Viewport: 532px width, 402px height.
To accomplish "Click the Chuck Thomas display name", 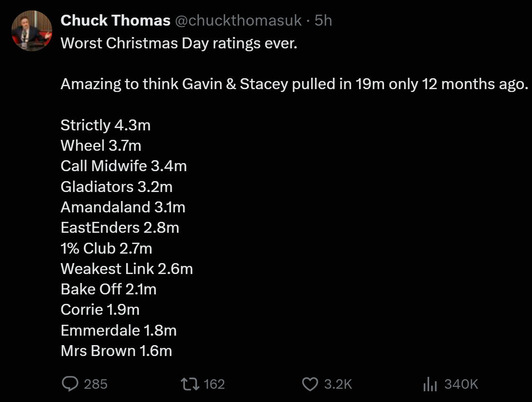I will [x=115, y=20].
